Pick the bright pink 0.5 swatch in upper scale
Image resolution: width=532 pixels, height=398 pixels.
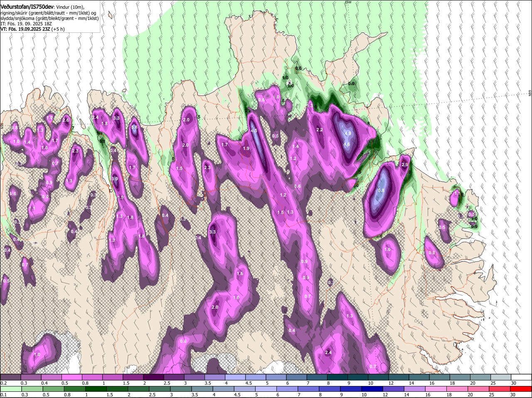[x=71, y=377]
